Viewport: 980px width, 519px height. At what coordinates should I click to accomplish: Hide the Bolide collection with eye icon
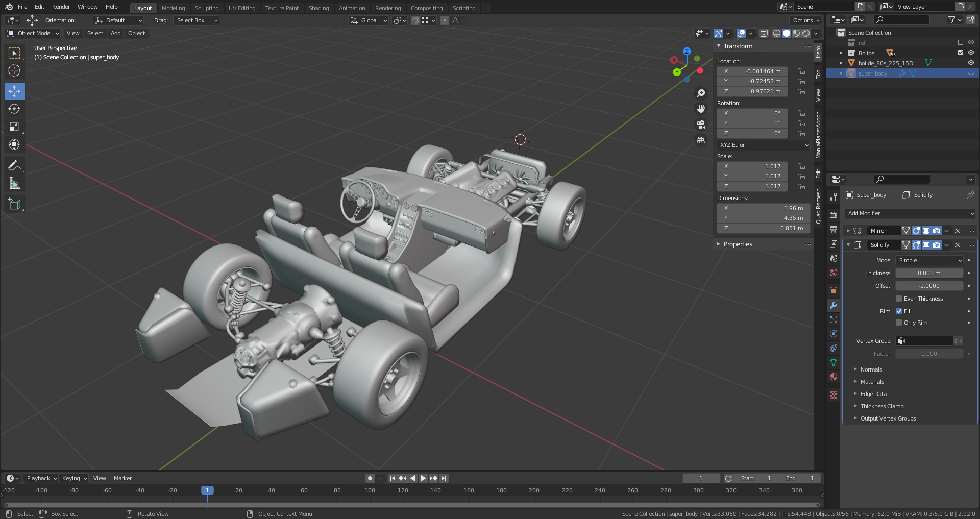pyautogui.click(x=971, y=53)
